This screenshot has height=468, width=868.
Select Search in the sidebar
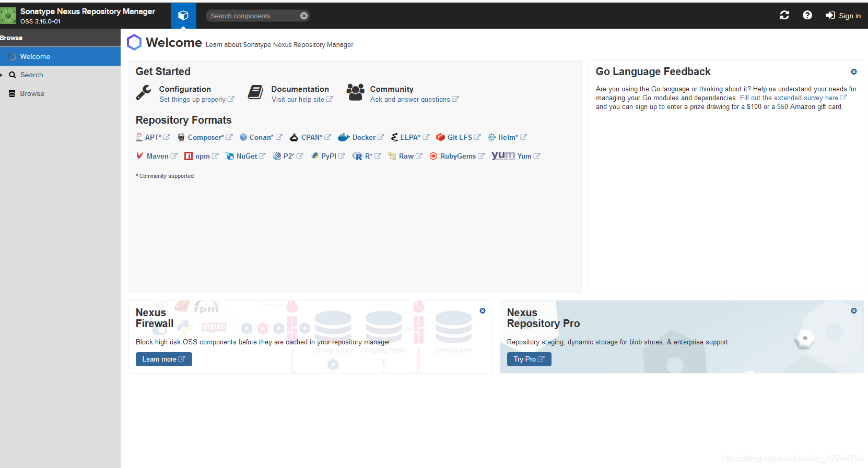click(x=60, y=75)
